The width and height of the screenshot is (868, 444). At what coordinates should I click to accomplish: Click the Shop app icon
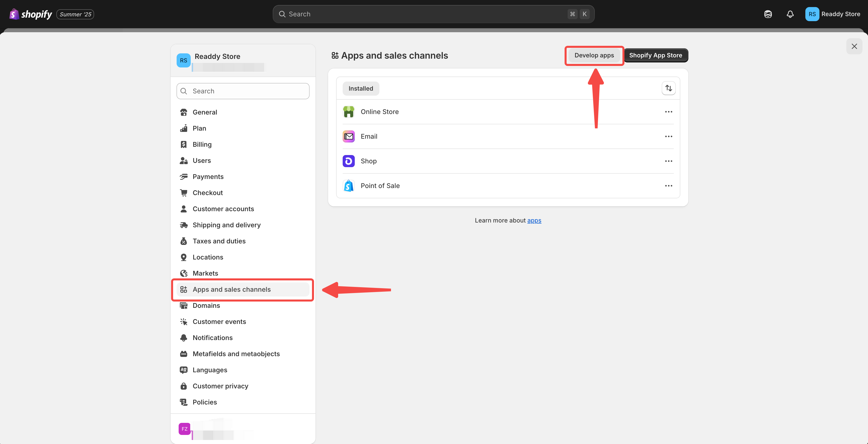point(348,161)
